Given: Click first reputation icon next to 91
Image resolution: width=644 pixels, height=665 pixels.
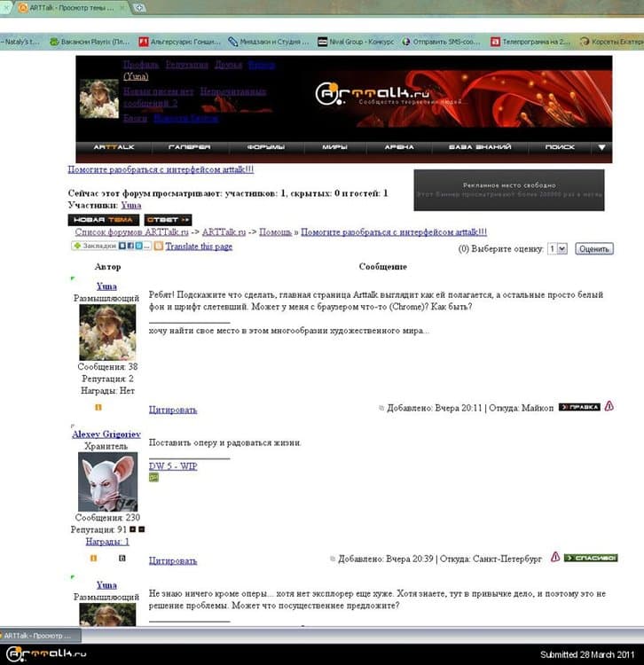Looking at the screenshot, I should [x=133, y=529].
